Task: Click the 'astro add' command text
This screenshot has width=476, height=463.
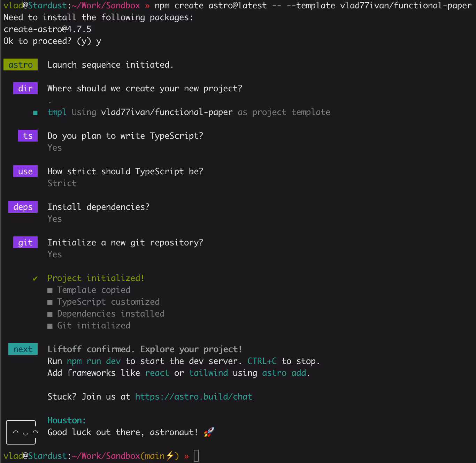Action: [284, 373]
